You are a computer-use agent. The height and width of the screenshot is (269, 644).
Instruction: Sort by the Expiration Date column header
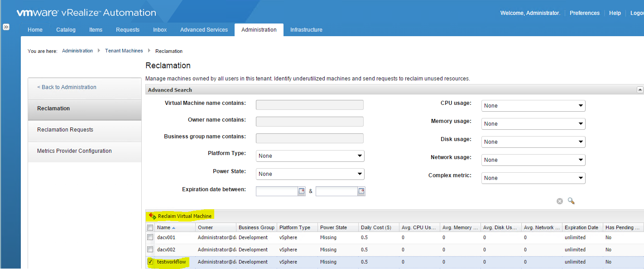582,227
